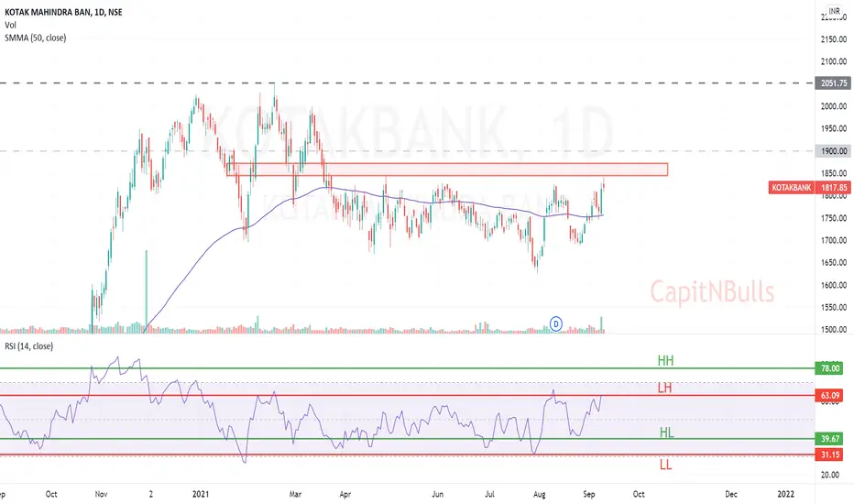The height and width of the screenshot is (504, 854).
Task: Click the 78.00 RSI level label
Action: [829, 368]
